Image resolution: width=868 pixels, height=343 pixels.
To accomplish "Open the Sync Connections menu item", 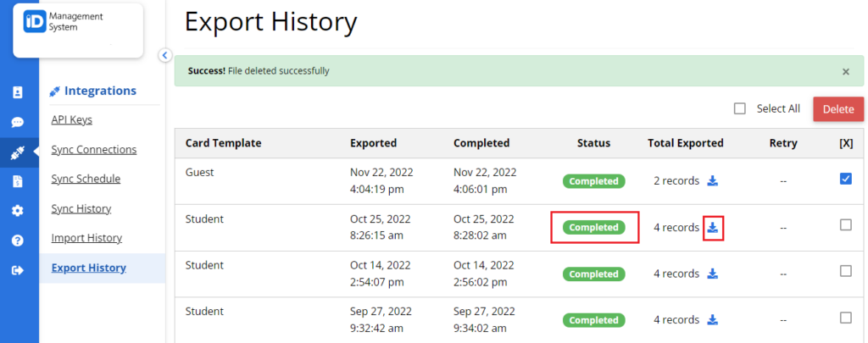I will (93, 149).
